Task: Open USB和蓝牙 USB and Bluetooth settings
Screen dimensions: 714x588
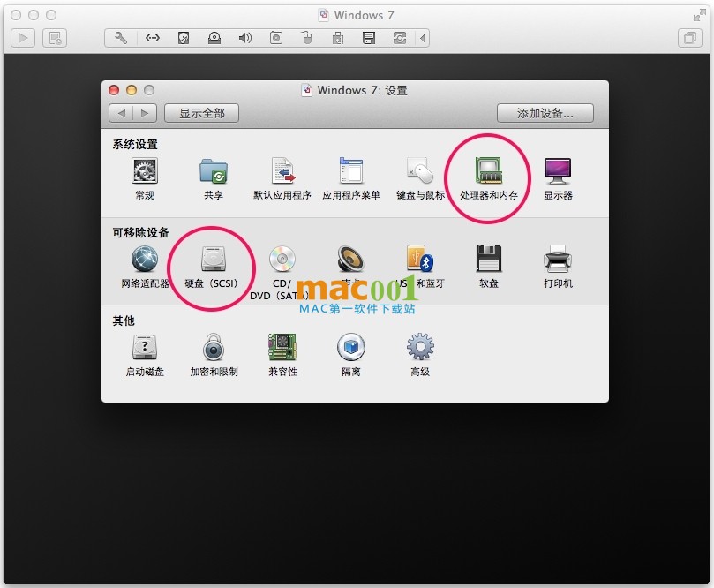Action: point(420,268)
